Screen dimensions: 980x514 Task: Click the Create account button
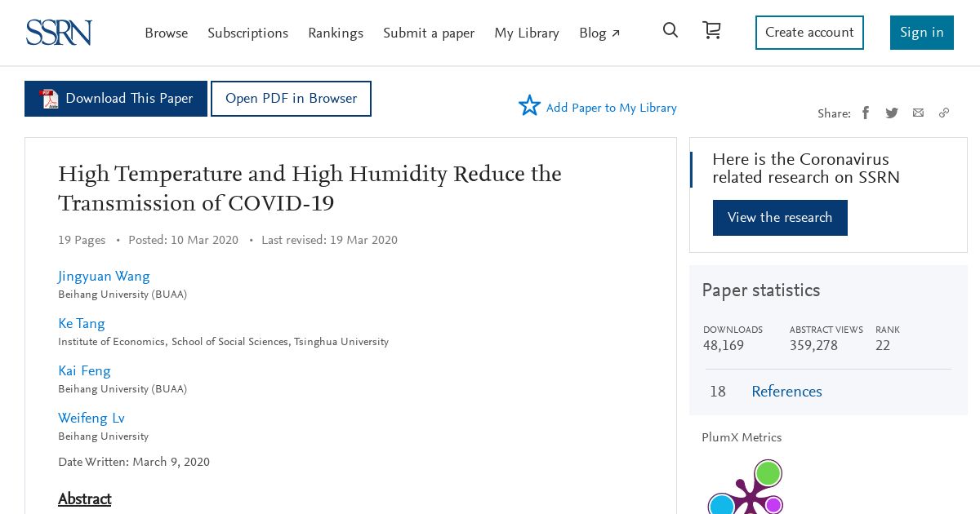coord(809,33)
